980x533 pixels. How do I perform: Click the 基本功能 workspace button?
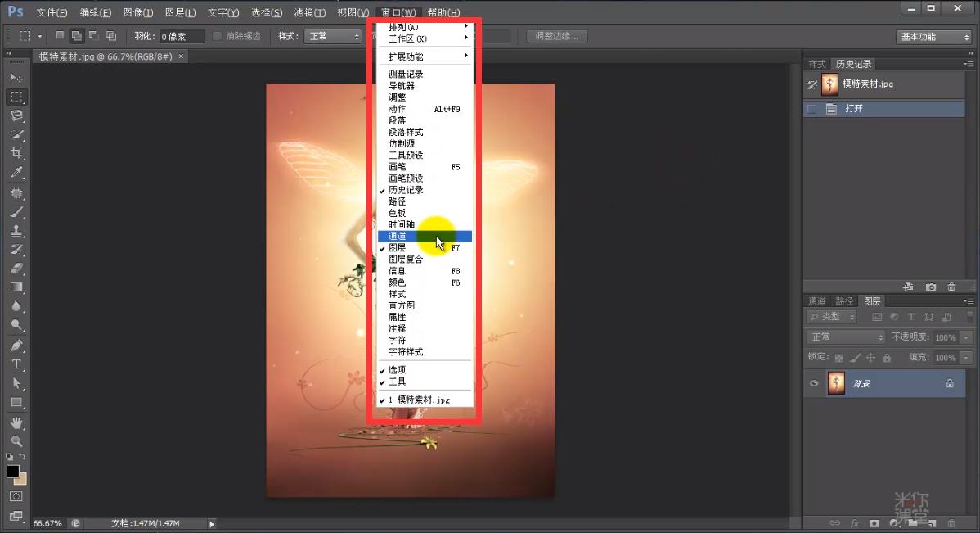click(932, 36)
